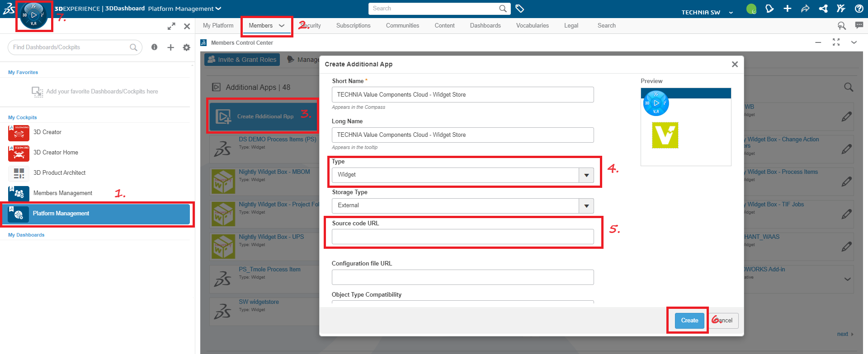Screen dimensions: 868x354
Task: Open the Nightly Widget Box - UPS link
Action: tap(271, 237)
